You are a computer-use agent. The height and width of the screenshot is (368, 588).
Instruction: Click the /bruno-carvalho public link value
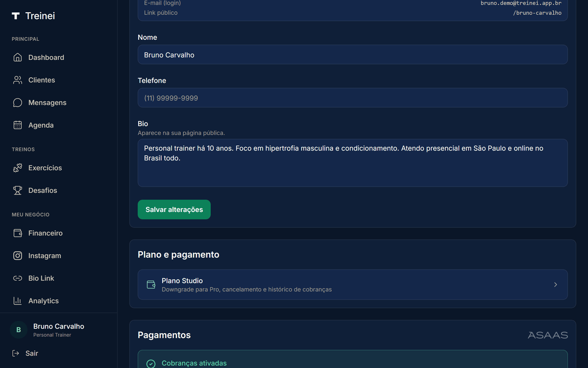tap(537, 13)
